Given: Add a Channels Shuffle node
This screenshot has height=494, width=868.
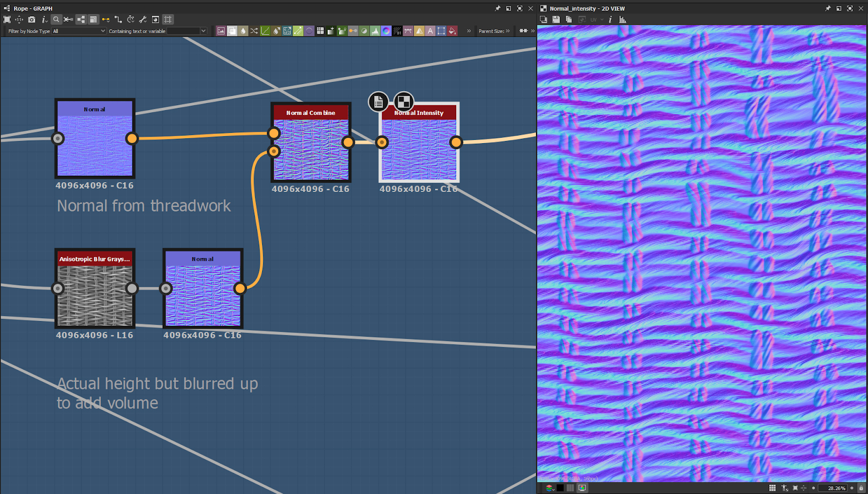Looking at the screenshot, I should [254, 31].
